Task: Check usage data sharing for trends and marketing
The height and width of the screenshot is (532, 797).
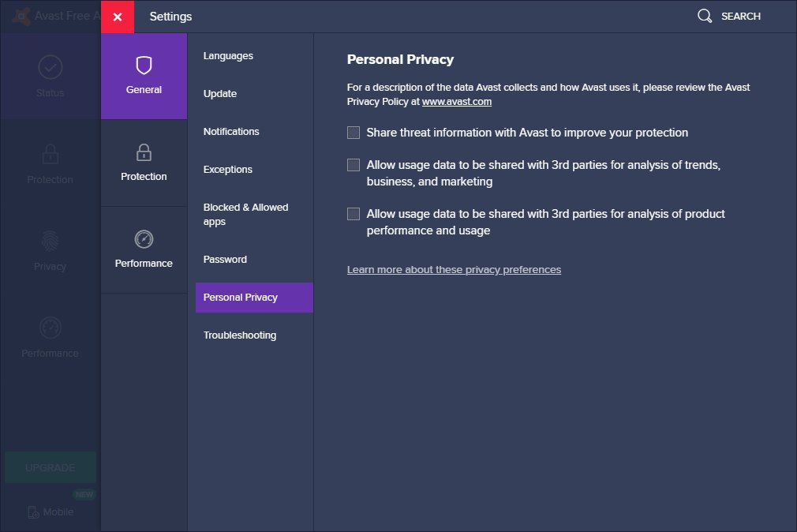Action: [x=354, y=165]
